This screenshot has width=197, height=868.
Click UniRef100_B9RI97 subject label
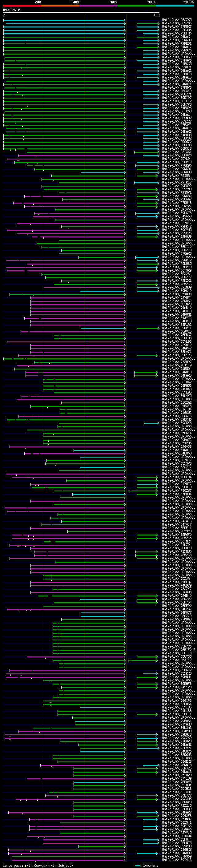[x=177, y=98]
